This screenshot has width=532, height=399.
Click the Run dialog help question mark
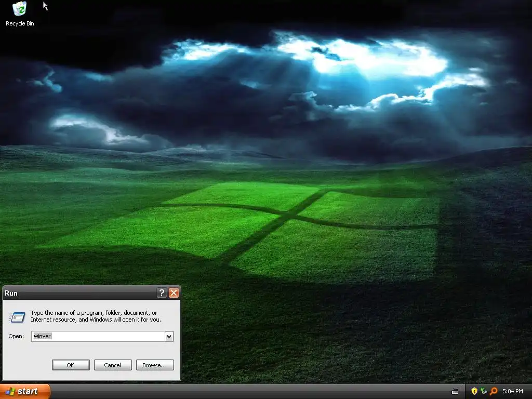tap(162, 293)
